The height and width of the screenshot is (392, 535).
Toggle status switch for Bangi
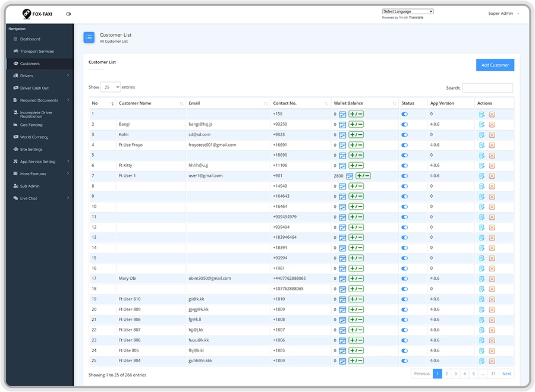pyautogui.click(x=404, y=124)
